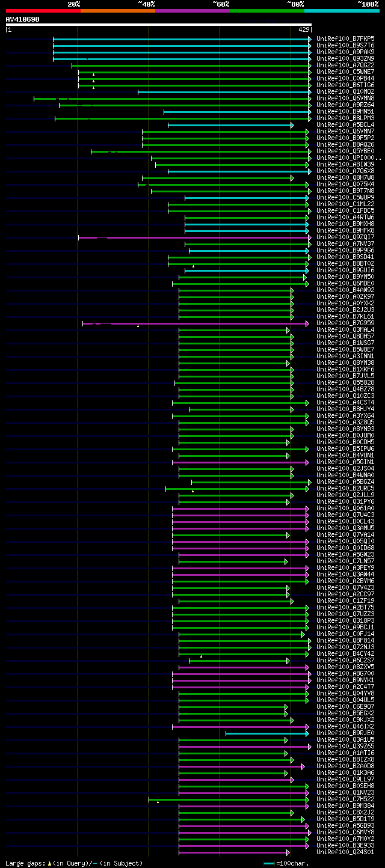Click the query end position 429
Image resolution: width=385 pixels, height=868 pixels.
(304, 29)
